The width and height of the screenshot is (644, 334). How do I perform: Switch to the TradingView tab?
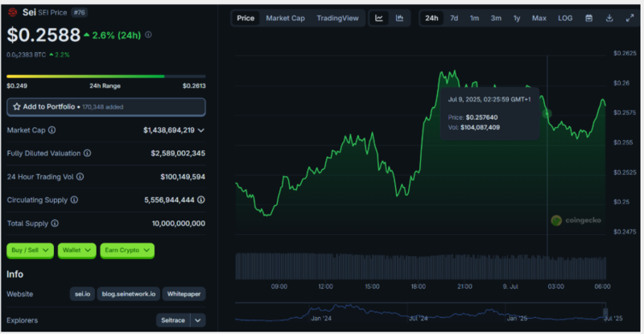(337, 18)
